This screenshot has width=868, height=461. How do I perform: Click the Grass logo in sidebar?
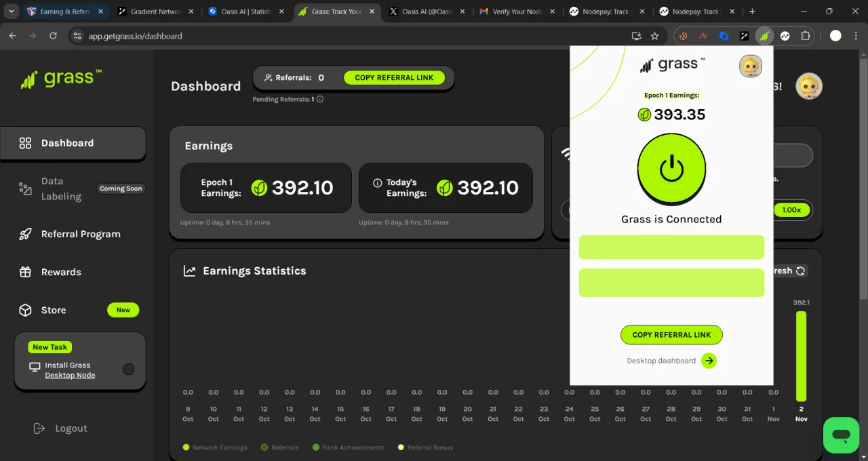(61, 79)
